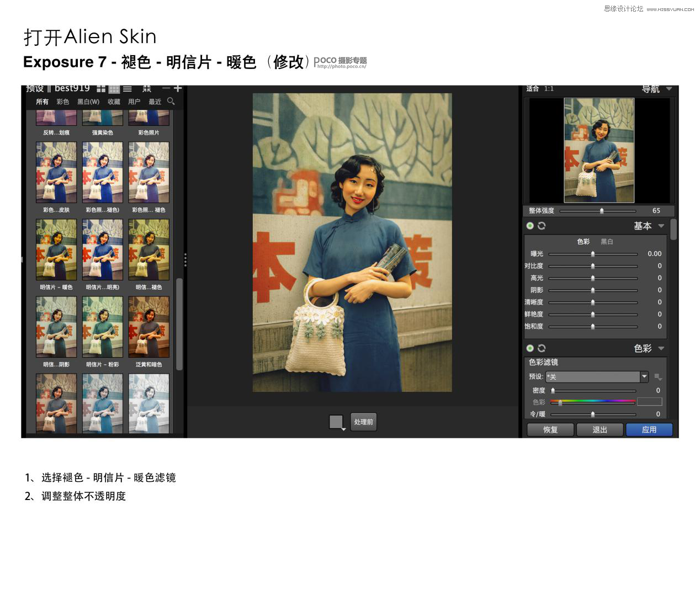Image resolution: width=700 pixels, height=595 pixels.
Task: Click the 整体强度 value 65
Action: (x=656, y=211)
